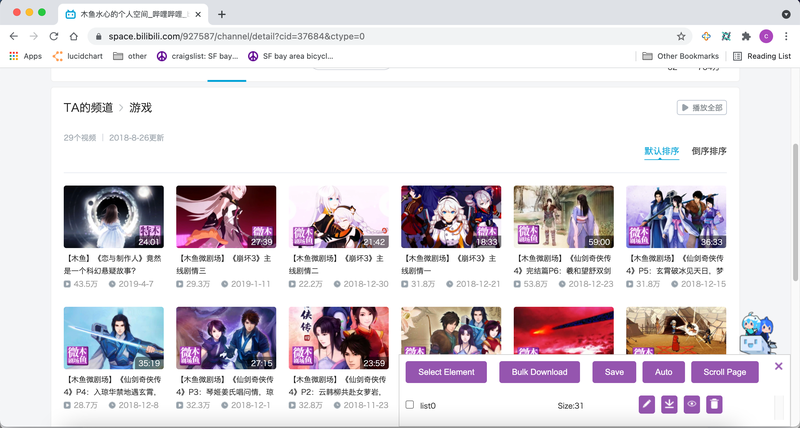Open video thumbnail with duration 23:59

[x=339, y=338]
